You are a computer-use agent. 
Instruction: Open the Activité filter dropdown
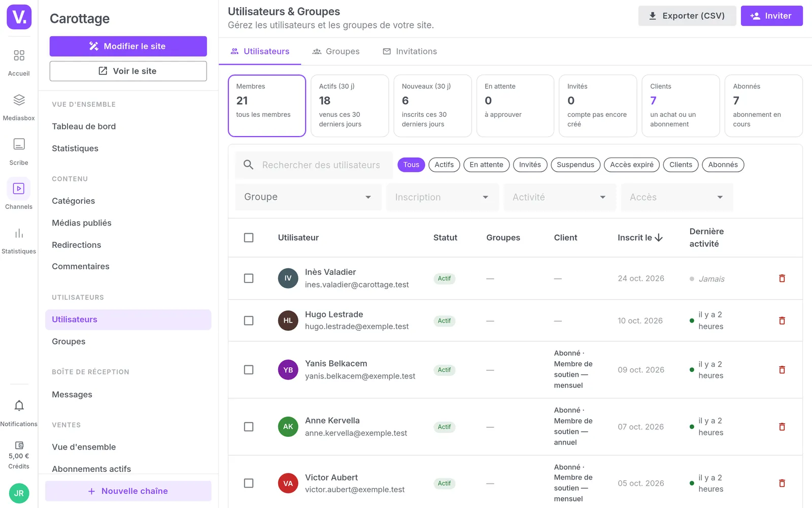(560, 197)
